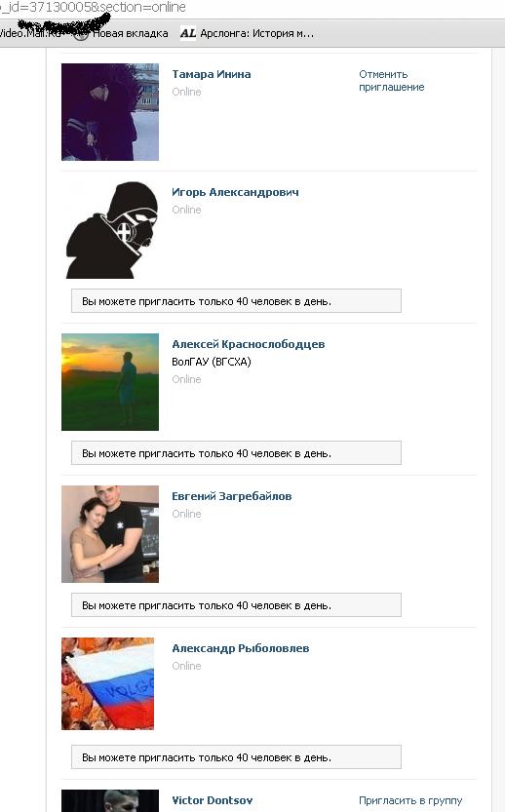Screen dimensions: 505x812
Task: Click the browser address bar URL
Action: click(x=94, y=7)
